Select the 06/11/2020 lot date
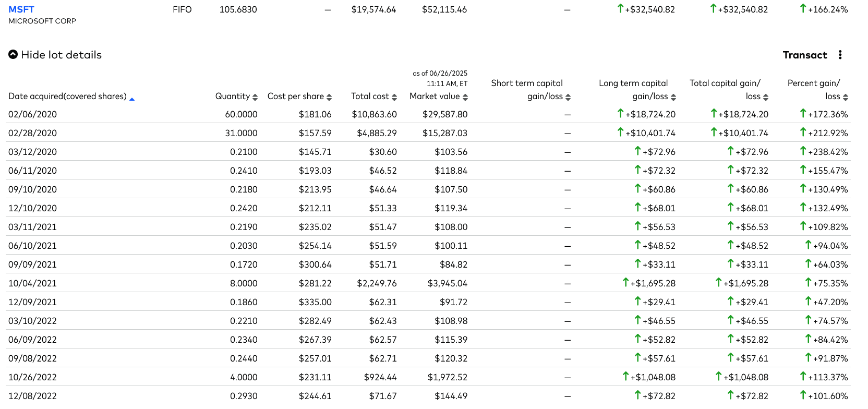The image size is (868, 409). click(32, 171)
